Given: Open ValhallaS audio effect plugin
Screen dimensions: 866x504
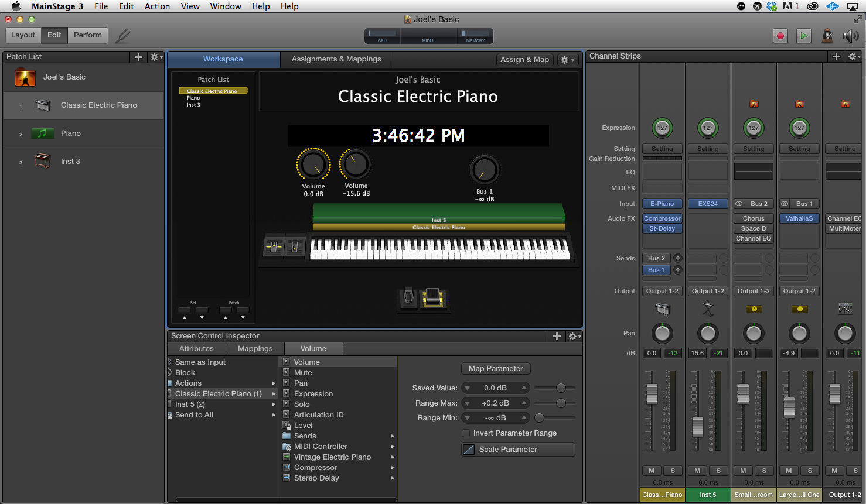Looking at the screenshot, I should (x=799, y=218).
